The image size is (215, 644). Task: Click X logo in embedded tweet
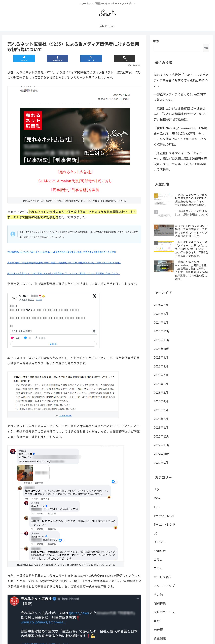coord(94,296)
